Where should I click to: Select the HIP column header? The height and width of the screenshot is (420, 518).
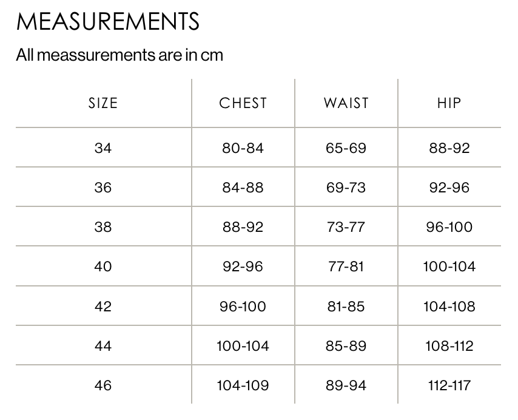[x=449, y=103]
